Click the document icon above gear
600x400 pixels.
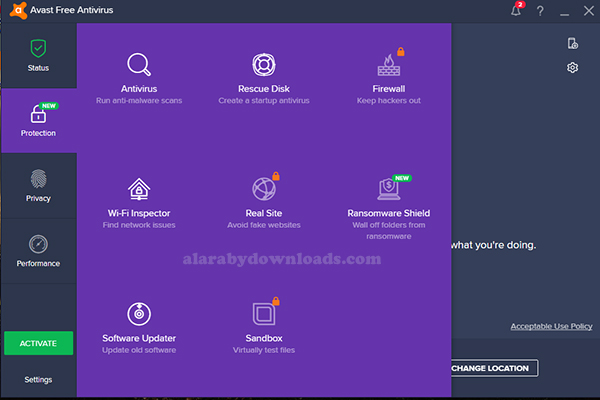pos(572,44)
